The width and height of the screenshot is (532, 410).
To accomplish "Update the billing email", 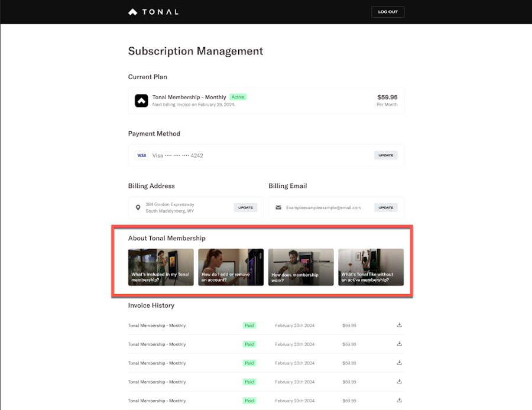I will click(386, 207).
